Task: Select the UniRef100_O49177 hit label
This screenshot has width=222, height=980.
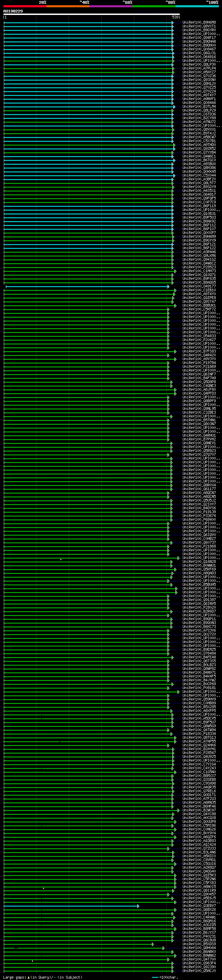Action: (x=199, y=286)
